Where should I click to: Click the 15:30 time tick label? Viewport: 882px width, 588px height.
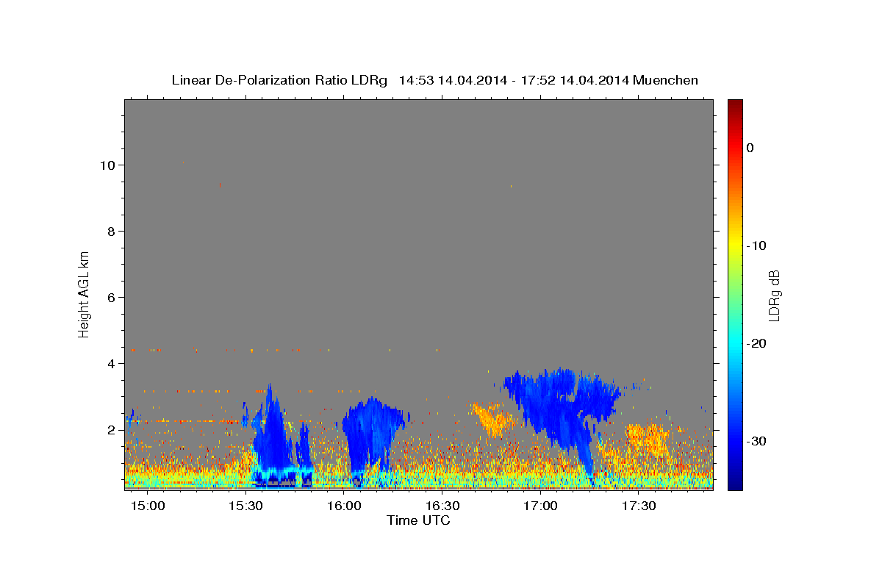coord(245,506)
